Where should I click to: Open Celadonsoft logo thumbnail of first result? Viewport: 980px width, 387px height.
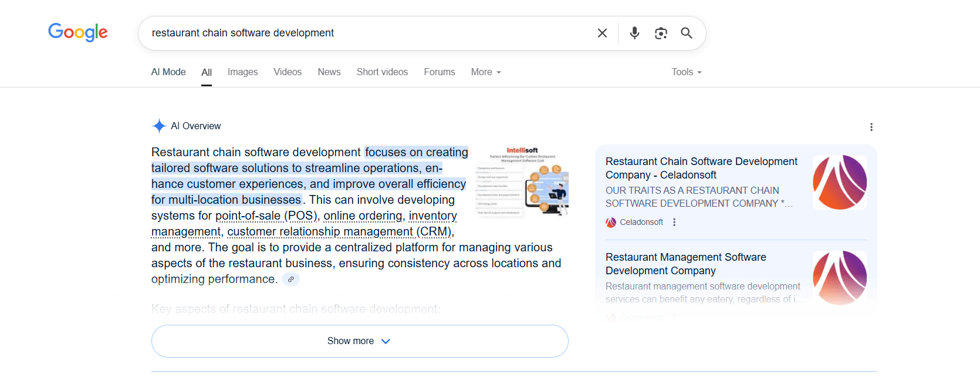pyautogui.click(x=840, y=183)
